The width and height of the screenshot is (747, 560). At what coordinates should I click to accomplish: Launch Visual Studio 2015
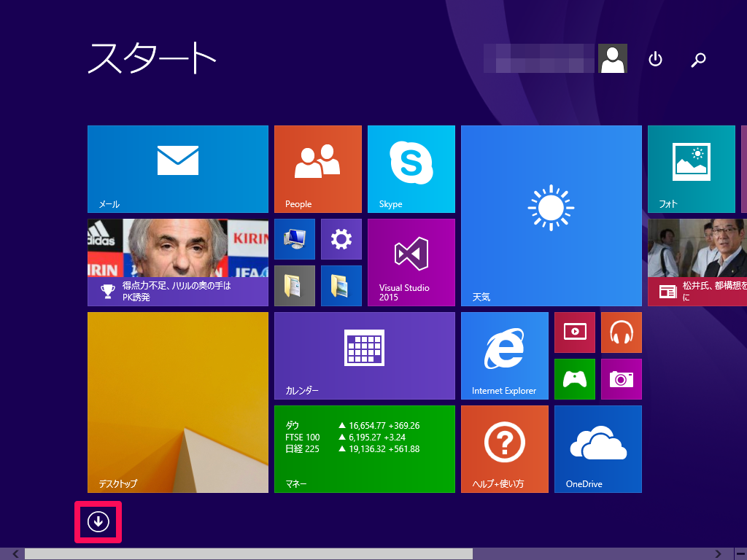point(411,262)
